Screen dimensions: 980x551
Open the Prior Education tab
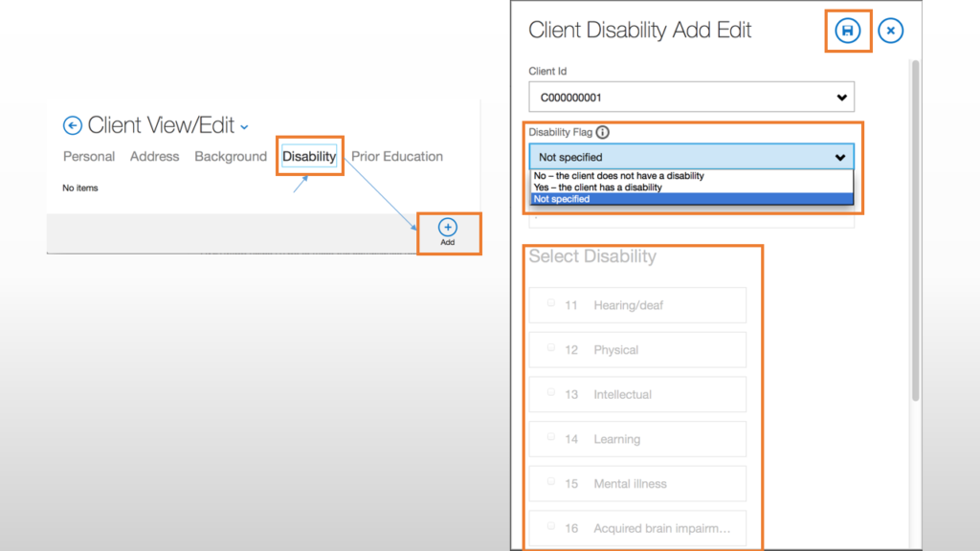[397, 156]
